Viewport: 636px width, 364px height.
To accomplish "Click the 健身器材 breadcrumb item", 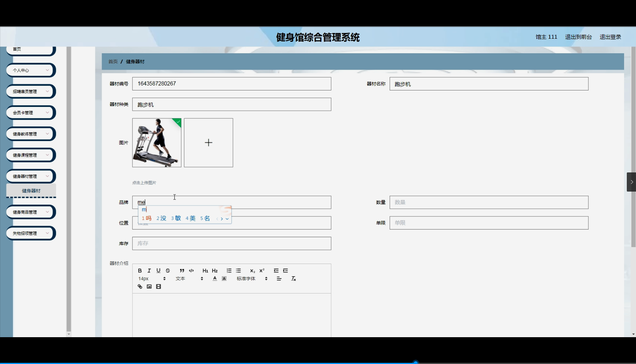I will coord(135,62).
